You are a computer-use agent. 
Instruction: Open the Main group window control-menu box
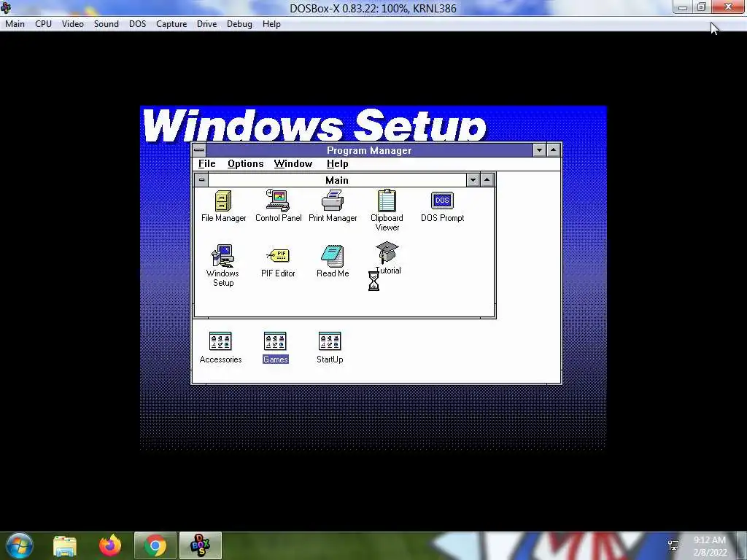point(201,180)
